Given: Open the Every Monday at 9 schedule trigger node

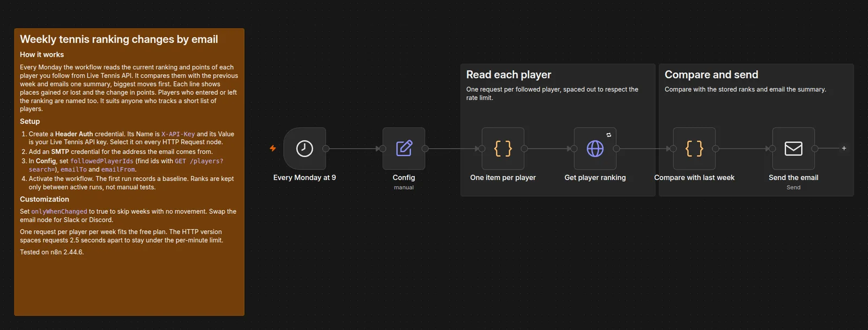Looking at the screenshot, I should (304, 148).
